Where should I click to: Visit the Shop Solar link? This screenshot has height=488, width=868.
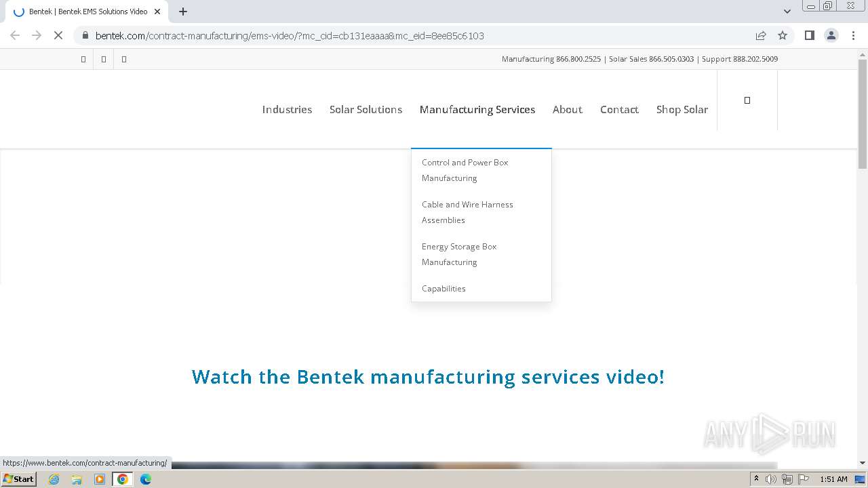point(682,109)
